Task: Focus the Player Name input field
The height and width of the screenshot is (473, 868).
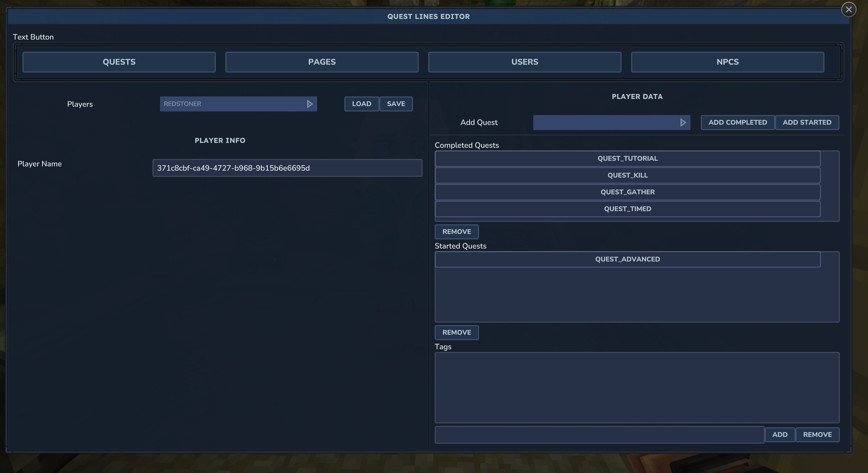Action: tap(287, 168)
